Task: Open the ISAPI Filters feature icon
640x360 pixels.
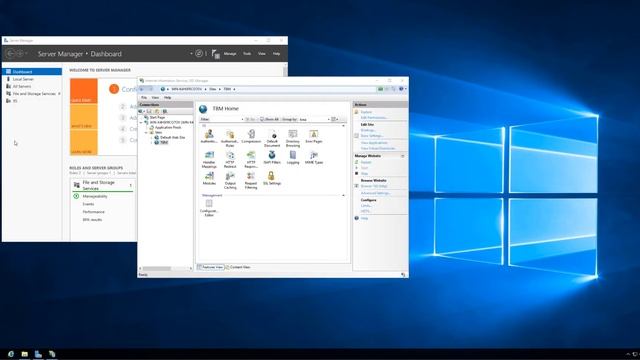Action: tap(272, 158)
